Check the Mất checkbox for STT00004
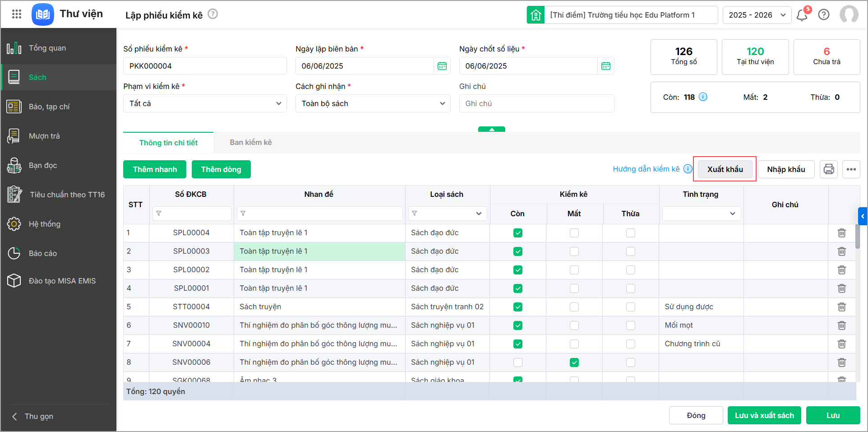868x432 pixels. 574,307
